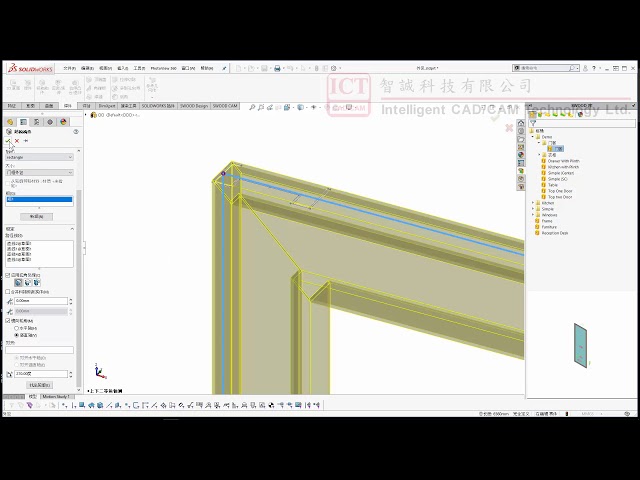Select third corner treatment icon
This screenshot has width=640, height=480.
(x=37, y=282)
